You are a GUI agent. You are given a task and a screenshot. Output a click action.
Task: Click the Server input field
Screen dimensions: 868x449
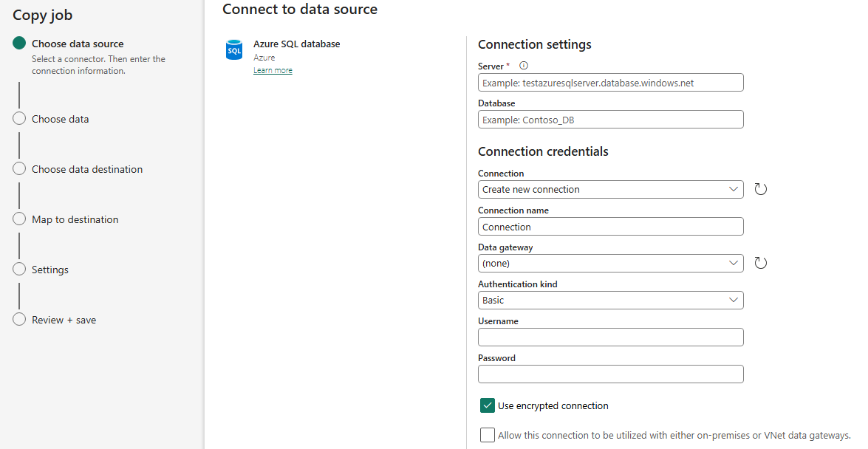[611, 83]
